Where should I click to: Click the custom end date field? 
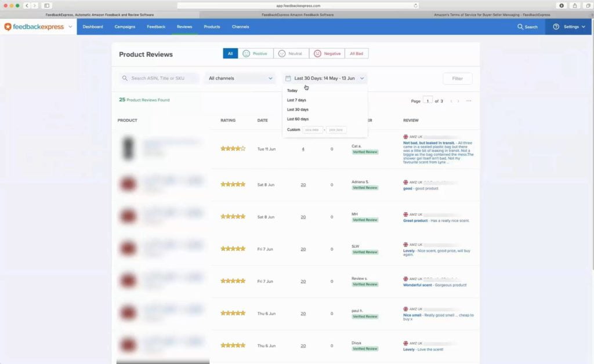click(336, 130)
